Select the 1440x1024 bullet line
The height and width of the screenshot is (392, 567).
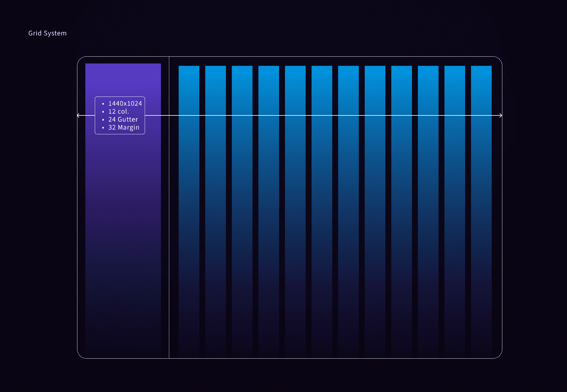125,104
